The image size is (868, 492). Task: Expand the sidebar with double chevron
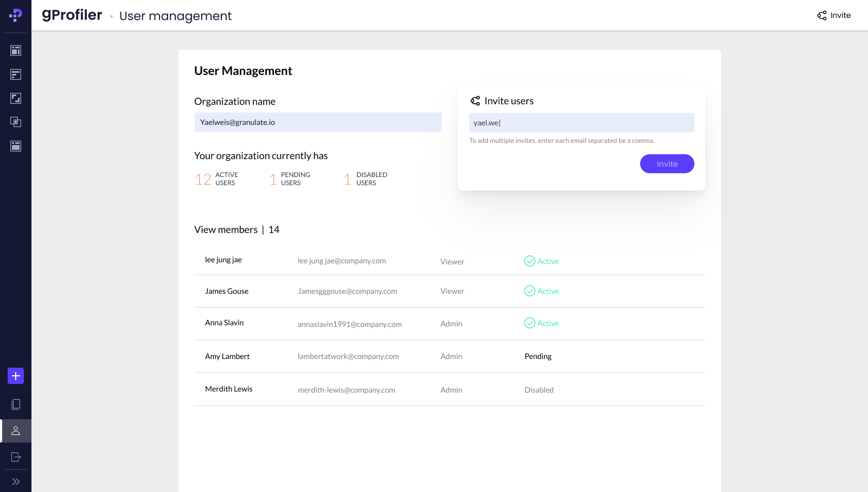16,482
